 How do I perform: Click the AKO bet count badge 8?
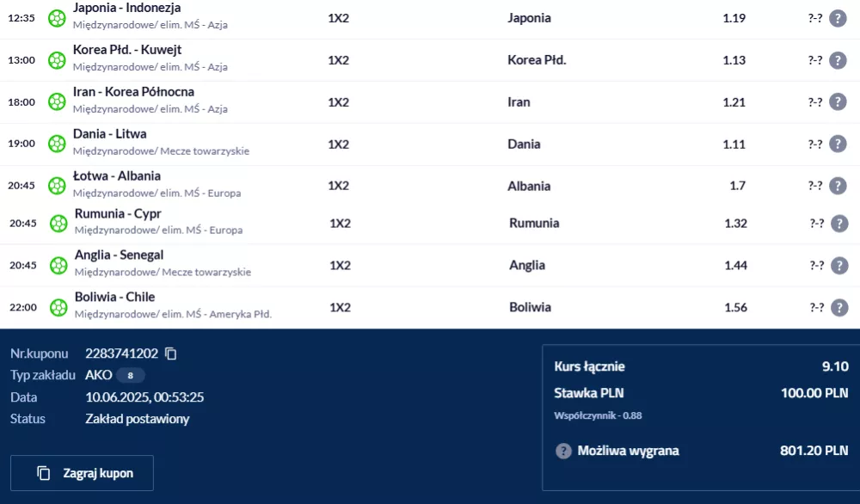click(130, 376)
